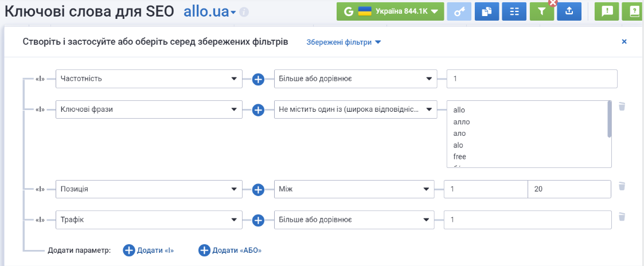Screen dimensions: 644x266
Task: Open the Збережені фільтри dropdown
Action: [344, 42]
